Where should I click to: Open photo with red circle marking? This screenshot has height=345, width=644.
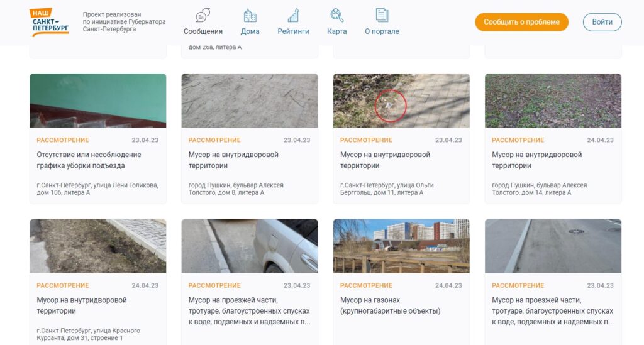[401, 101]
